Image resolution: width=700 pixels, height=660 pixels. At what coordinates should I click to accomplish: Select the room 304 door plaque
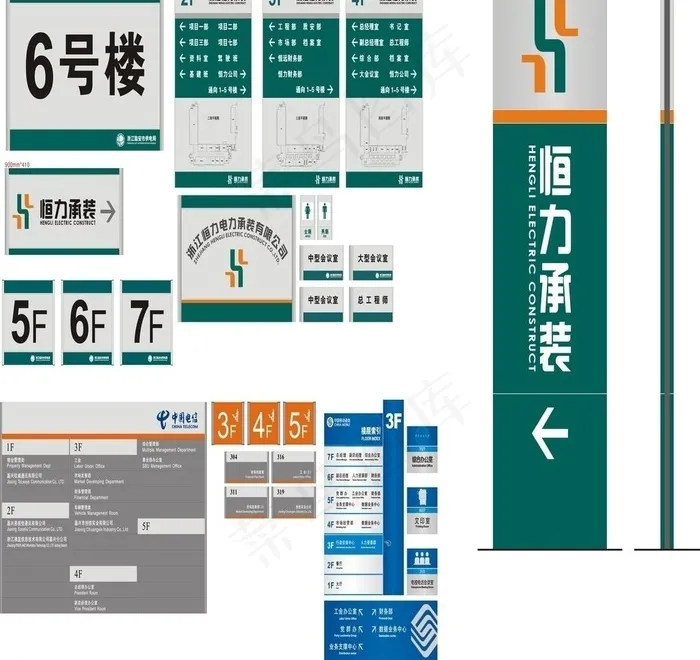point(246,468)
